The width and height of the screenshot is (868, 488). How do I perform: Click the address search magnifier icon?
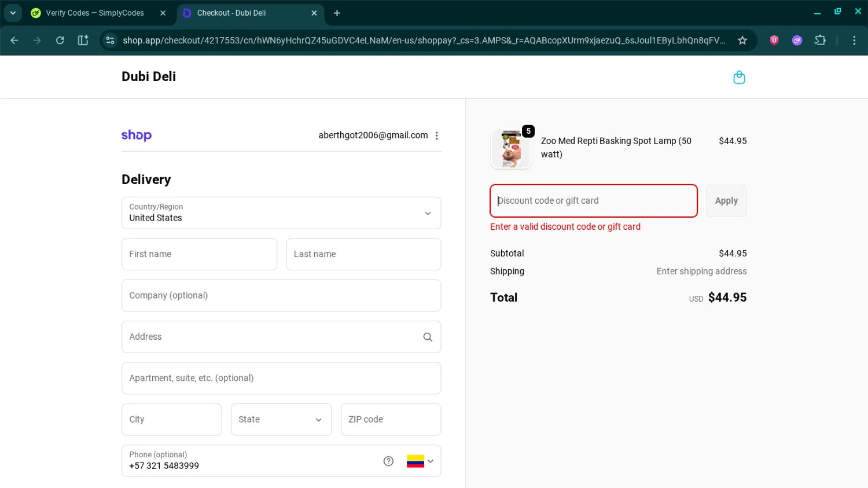tap(428, 337)
